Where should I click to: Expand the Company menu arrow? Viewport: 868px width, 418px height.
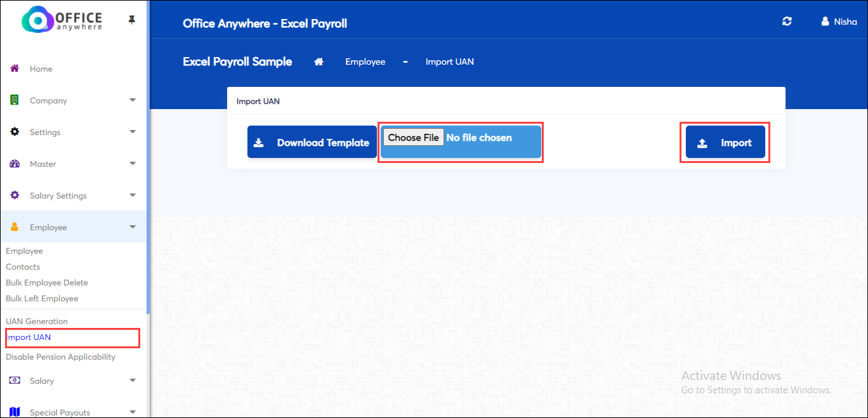(133, 100)
